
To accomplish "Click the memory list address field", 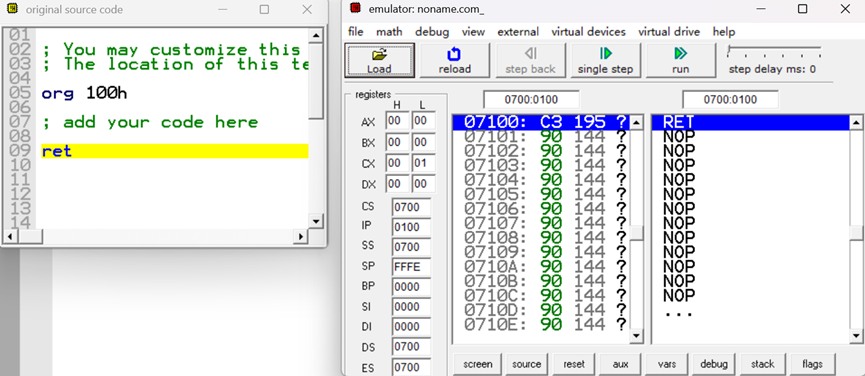I will pos(531,100).
